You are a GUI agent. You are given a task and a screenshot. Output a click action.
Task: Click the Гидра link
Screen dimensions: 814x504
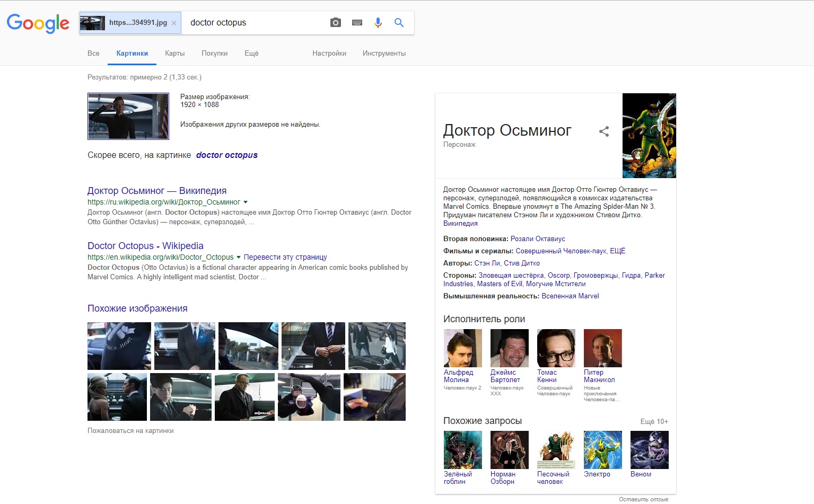point(631,276)
